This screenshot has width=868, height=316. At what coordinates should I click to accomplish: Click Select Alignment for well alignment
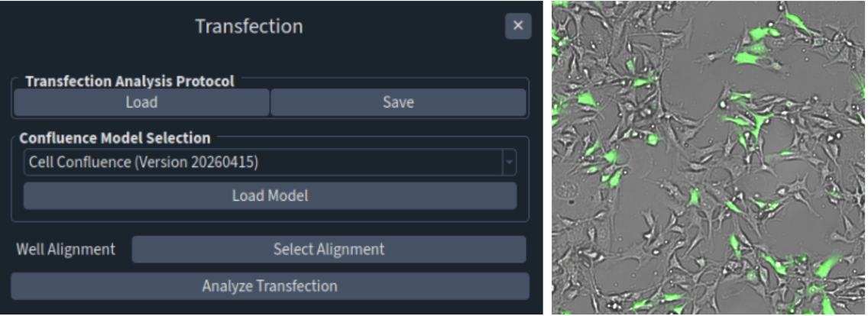click(x=329, y=249)
